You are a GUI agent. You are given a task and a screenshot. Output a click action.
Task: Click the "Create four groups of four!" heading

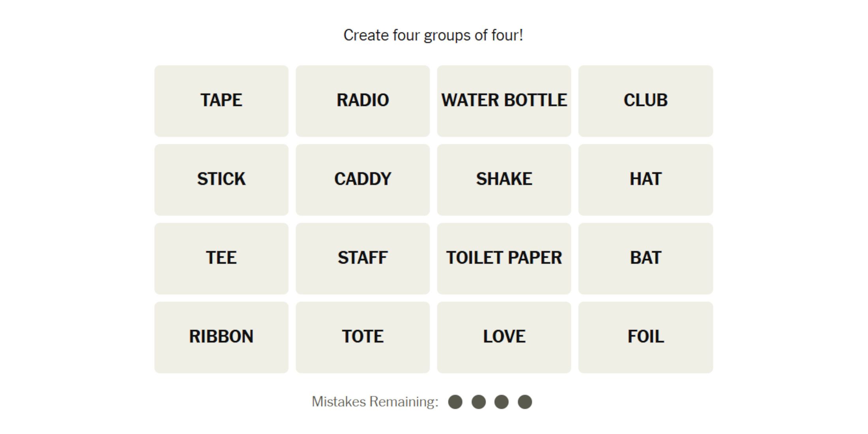click(x=433, y=35)
